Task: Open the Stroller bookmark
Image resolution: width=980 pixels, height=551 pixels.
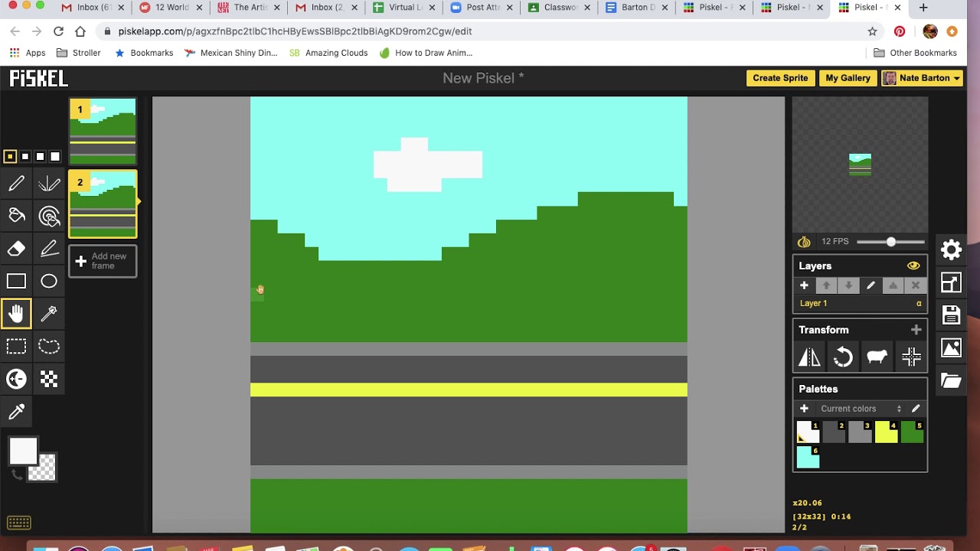Action: click(x=78, y=53)
